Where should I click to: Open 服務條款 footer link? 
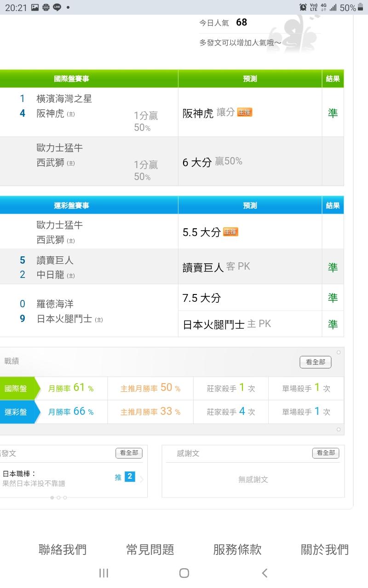237,549
